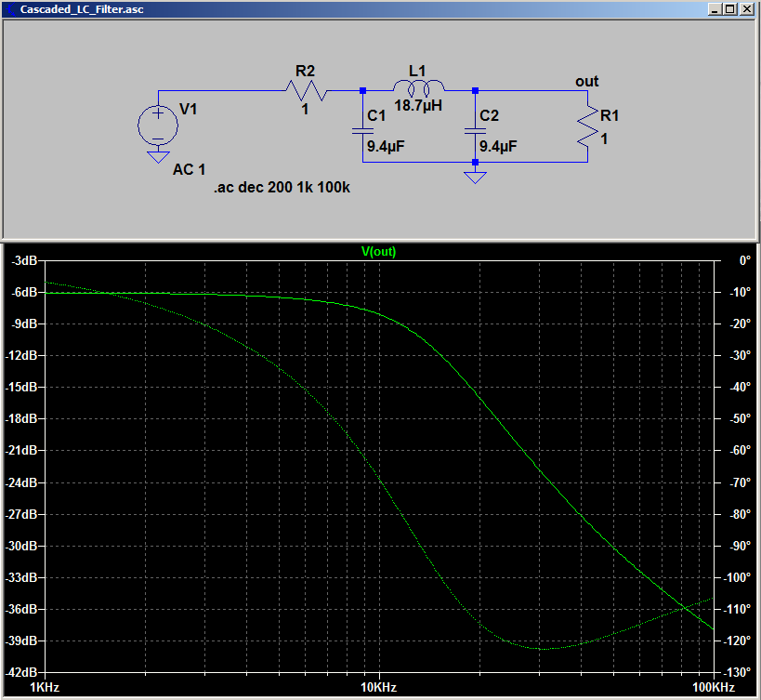
Task: Click the 'out' net label
Action: click(x=586, y=81)
